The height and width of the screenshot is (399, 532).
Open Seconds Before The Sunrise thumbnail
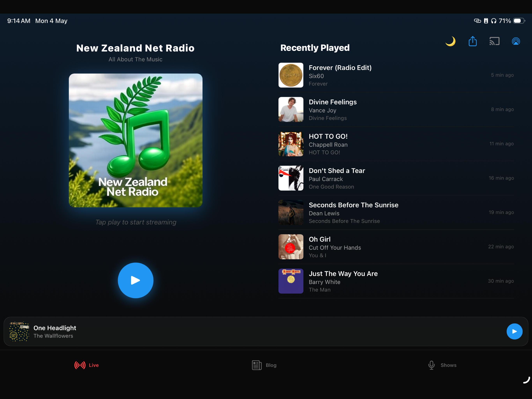pyautogui.click(x=291, y=213)
